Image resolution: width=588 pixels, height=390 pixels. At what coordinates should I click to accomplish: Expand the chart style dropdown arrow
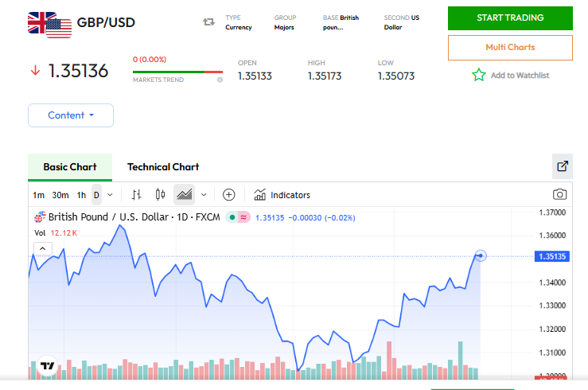[204, 195]
